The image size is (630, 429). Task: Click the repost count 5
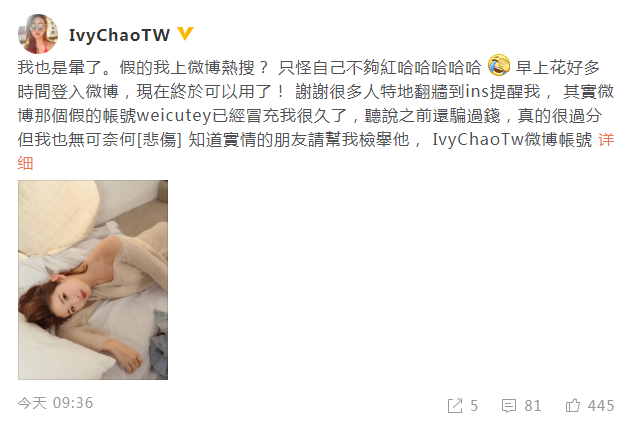coord(474,406)
